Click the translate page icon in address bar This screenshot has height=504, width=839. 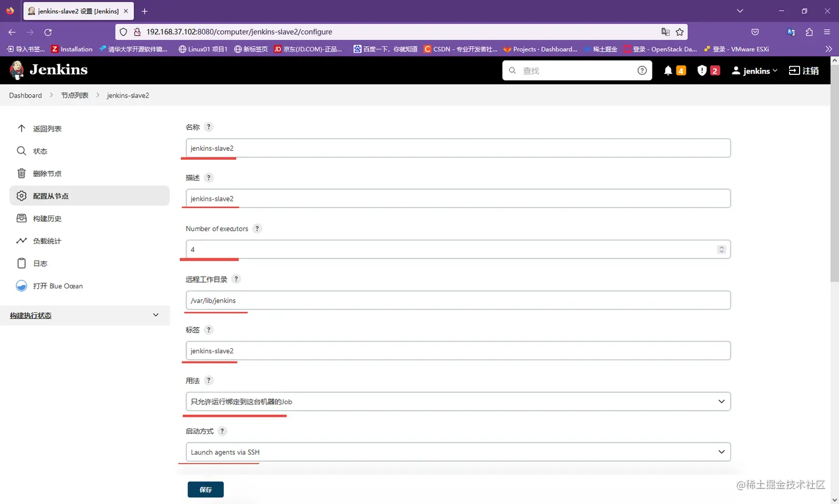pyautogui.click(x=665, y=32)
